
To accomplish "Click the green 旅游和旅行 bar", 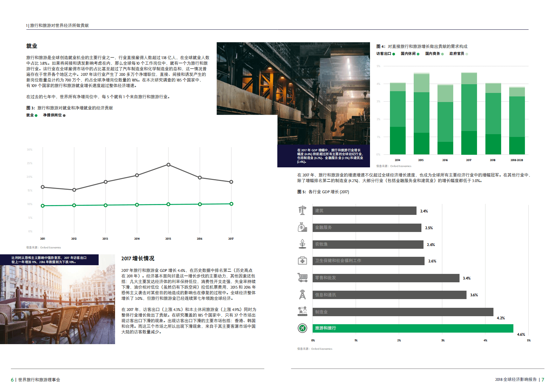I will pyautogui.click(x=413, y=328).
